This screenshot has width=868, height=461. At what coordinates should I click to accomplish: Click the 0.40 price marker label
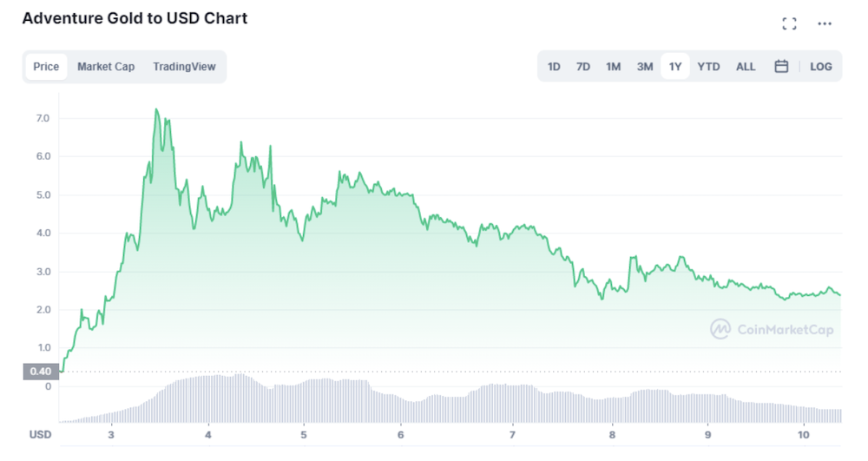point(41,372)
